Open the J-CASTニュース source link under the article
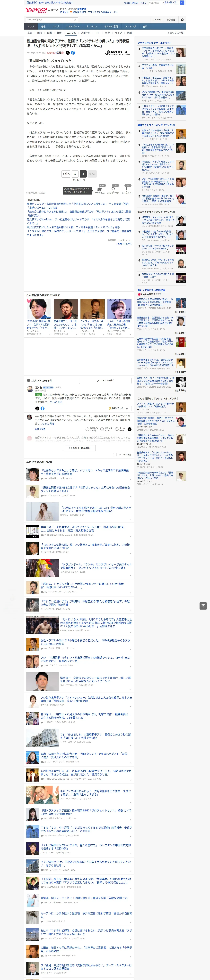The image size is (210, 980). (124, 244)
